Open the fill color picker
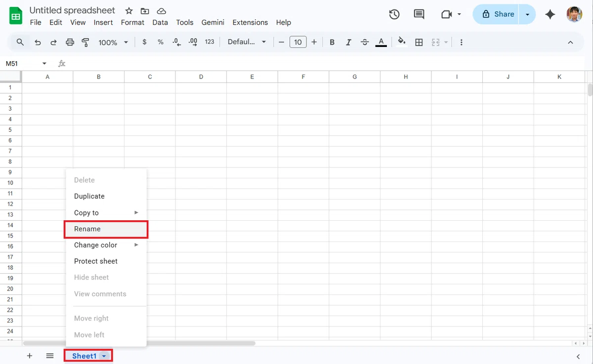Viewport: 593px width, 364px height. click(402, 42)
